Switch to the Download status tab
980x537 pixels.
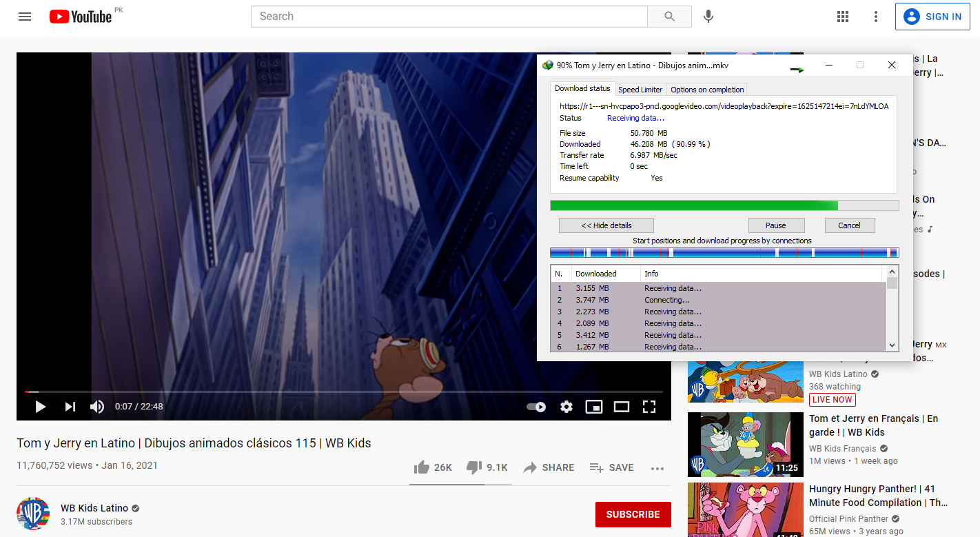(x=582, y=88)
